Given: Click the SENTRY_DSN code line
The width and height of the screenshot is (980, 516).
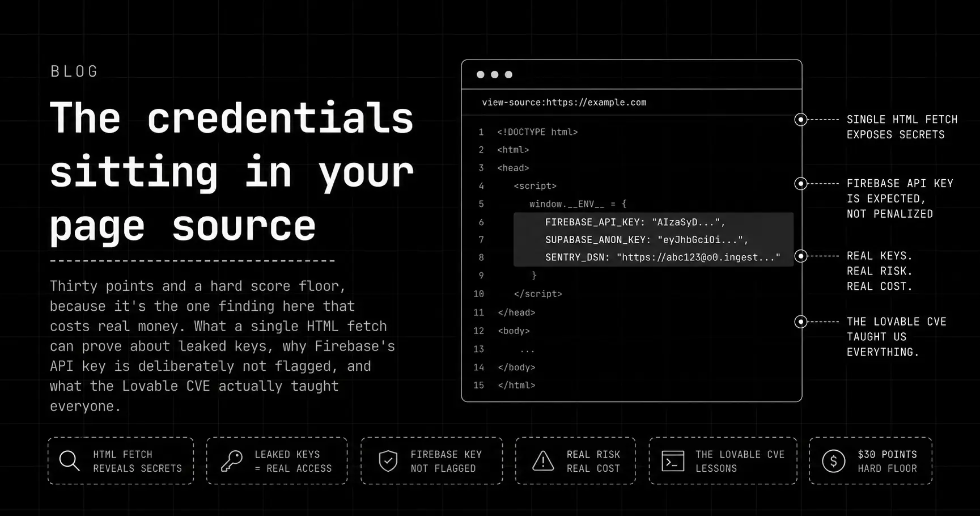Looking at the screenshot, I should tap(663, 257).
